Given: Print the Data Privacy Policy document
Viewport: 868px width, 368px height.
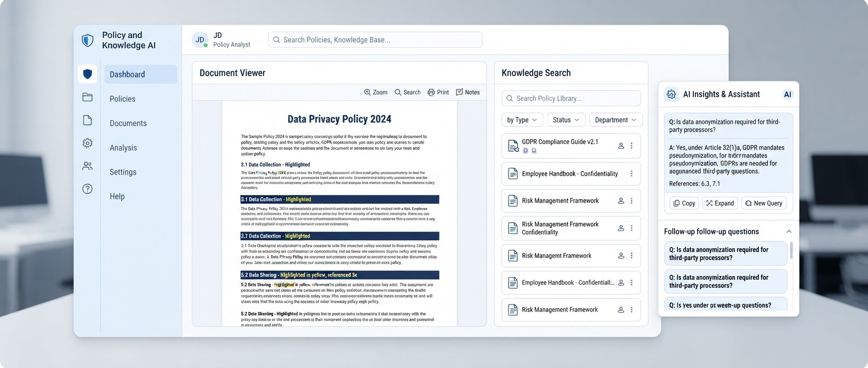Looking at the screenshot, I should (438, 93).
